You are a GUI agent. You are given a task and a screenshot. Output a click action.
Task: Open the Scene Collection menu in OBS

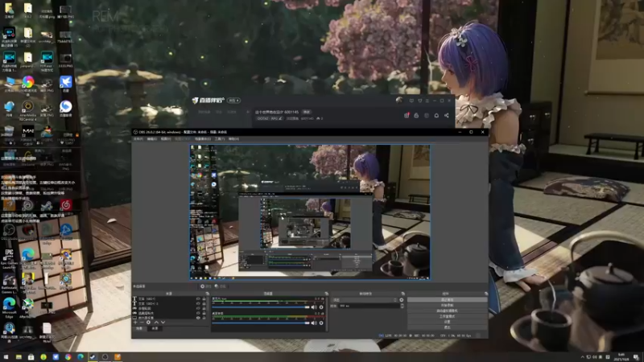tap(203, 138)
